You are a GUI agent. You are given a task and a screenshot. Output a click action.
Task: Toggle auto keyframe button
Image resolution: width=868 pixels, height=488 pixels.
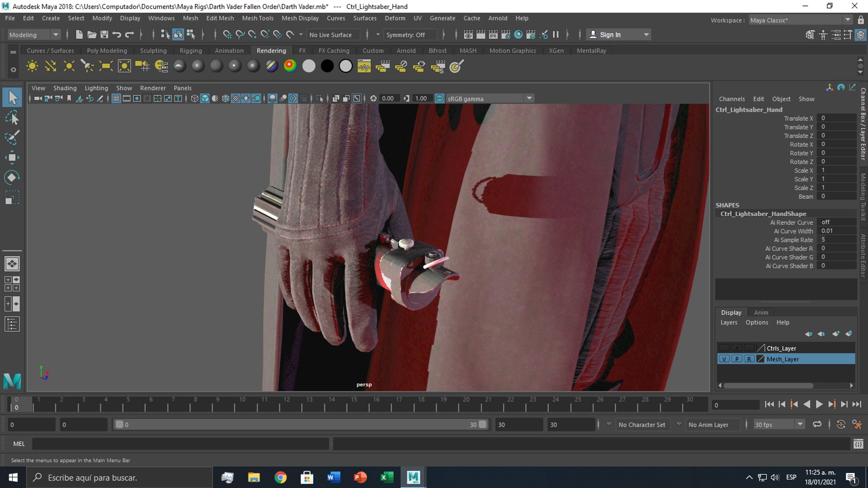(841, 425)
